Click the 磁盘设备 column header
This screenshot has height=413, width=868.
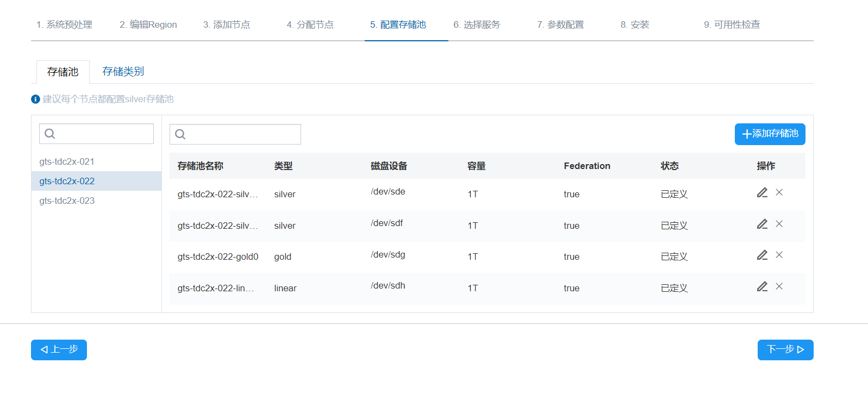coord(389,166)
